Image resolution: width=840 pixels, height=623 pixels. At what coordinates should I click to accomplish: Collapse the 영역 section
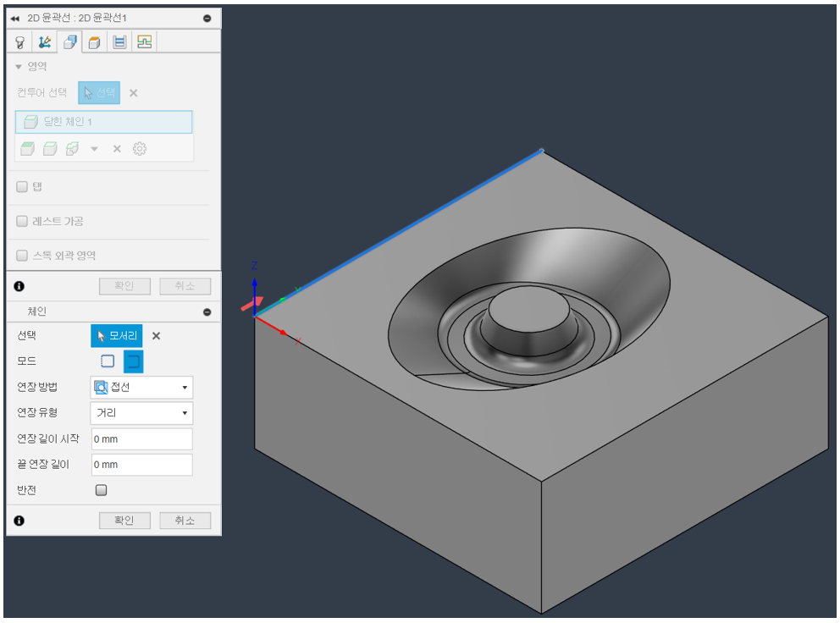[x=19, y=67]
